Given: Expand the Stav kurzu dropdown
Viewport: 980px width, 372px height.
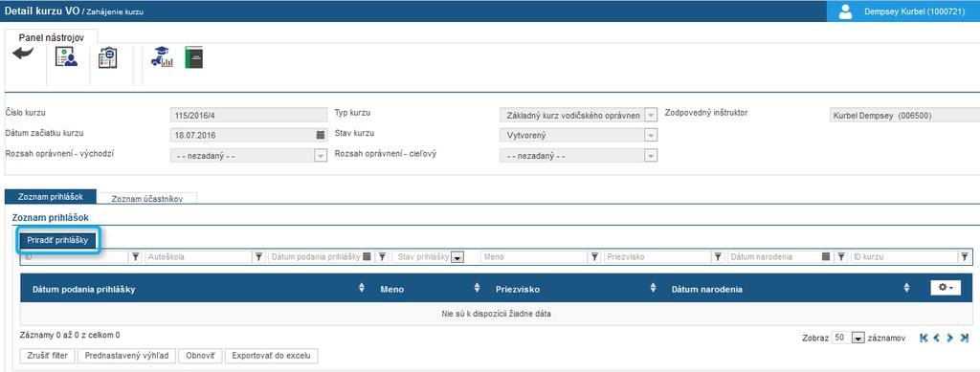Looking at the screenshot, I should 651,135.
